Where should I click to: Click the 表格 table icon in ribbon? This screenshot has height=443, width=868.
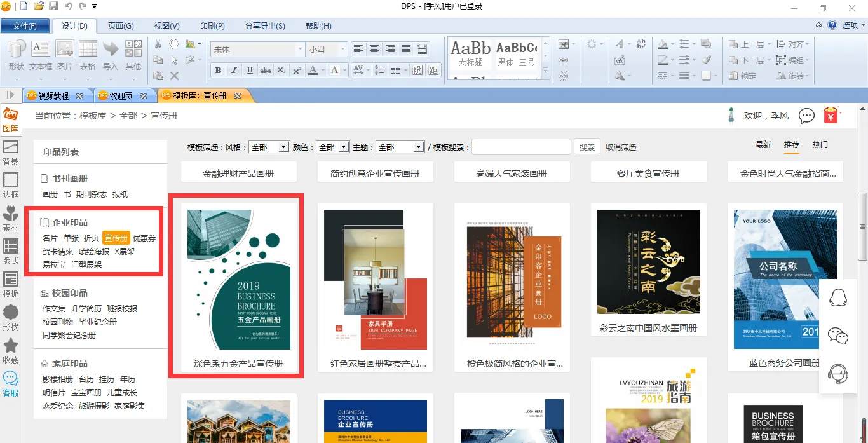pos(88,55)
